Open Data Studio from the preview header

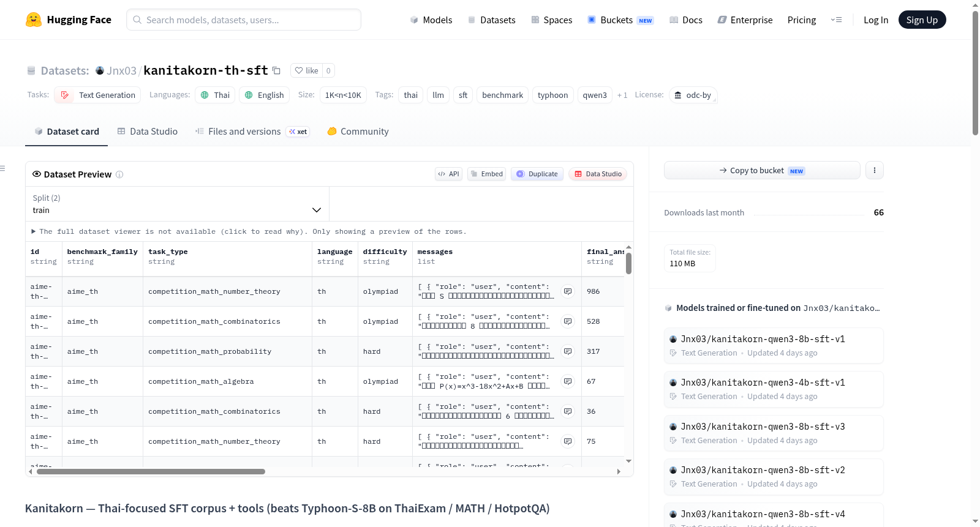pos(598,174)
